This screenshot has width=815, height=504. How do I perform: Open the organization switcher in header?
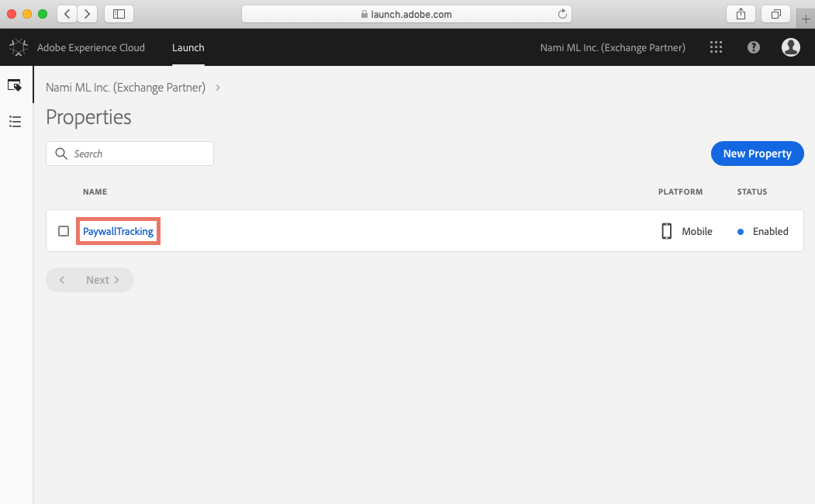613,47
